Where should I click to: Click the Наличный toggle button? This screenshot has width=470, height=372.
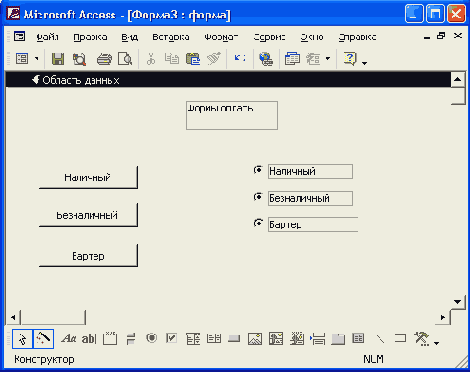tap(88, 177)
